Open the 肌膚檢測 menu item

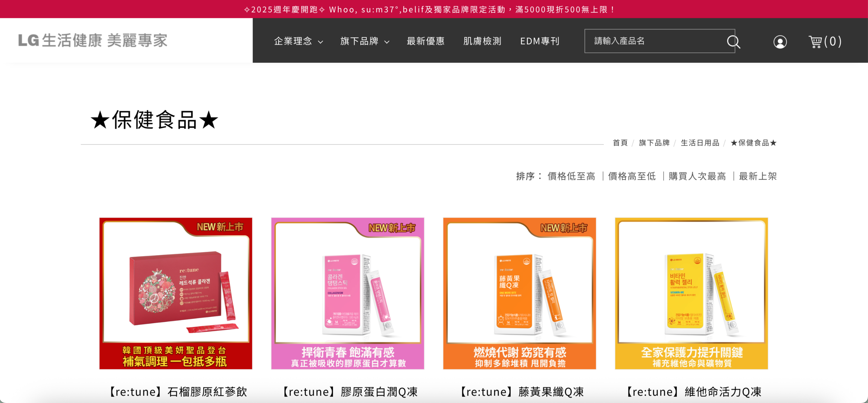[482, 41]
